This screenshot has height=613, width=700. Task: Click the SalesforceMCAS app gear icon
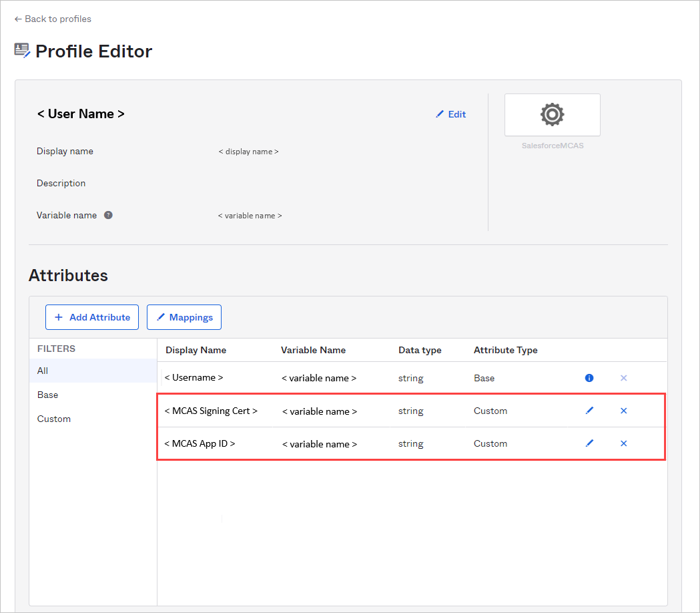(552, 114)
